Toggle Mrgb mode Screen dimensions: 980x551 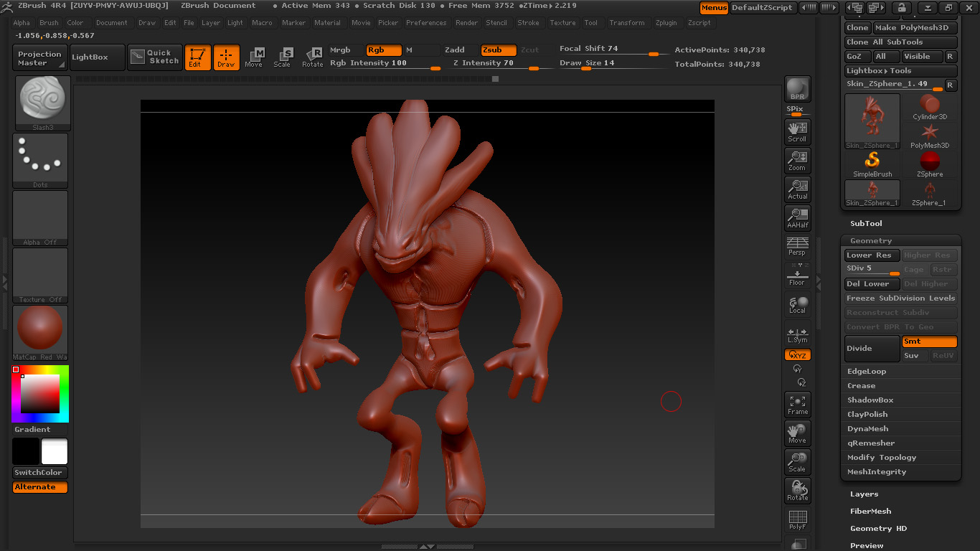347,50
